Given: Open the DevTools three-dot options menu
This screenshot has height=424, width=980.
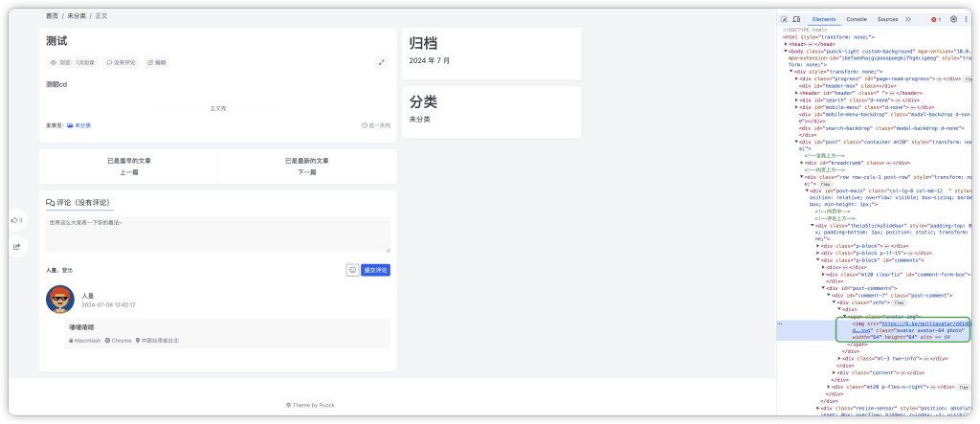Looking at the screenshot, I should coord(966,19).
